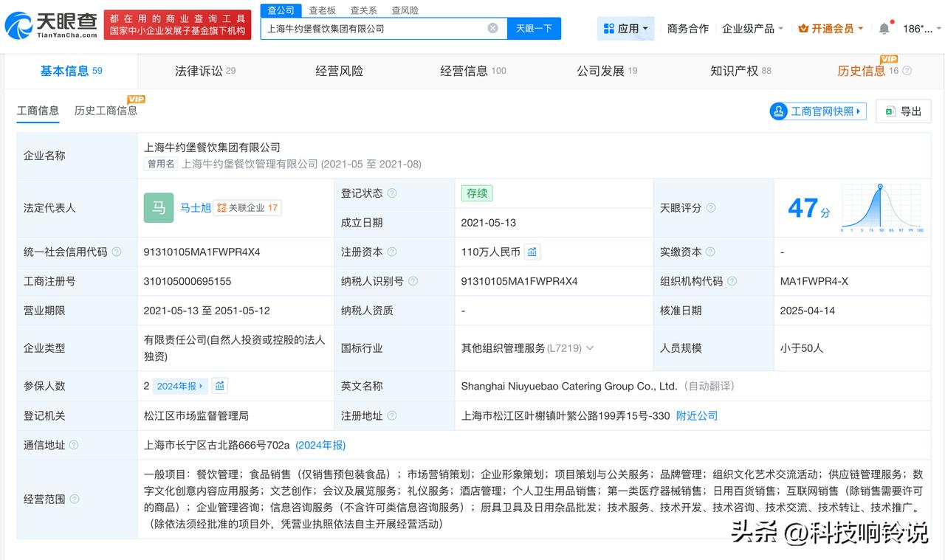Image resolution: width=945 pixels, height=560 pixels.
Task: Click the 应用 apps grid icon
Action: coord(609,28)
